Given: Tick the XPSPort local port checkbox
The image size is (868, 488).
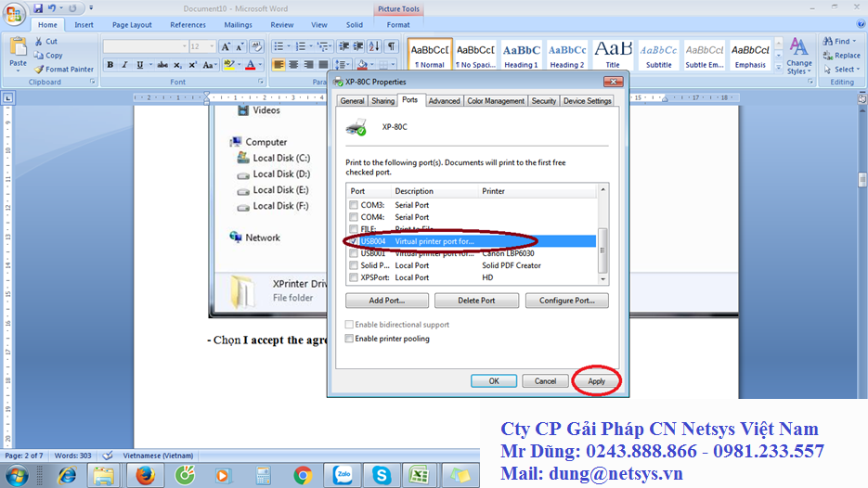Looking at the screenshot, I should (353, 277).
